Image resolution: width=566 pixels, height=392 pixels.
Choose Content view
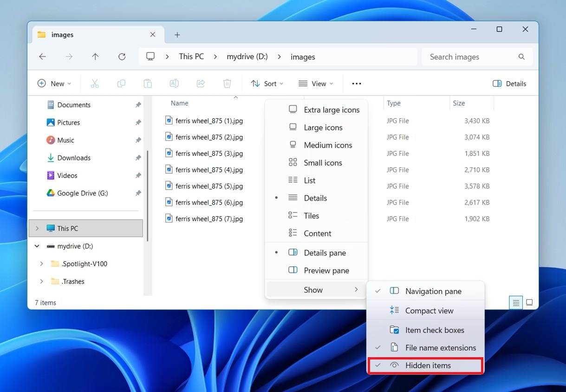coord(316,233)
